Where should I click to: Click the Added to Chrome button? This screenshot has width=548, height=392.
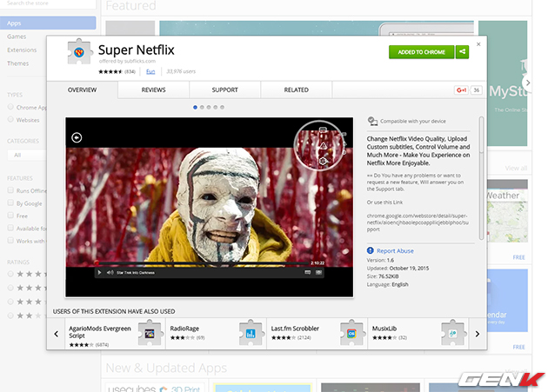pos(422,52)
